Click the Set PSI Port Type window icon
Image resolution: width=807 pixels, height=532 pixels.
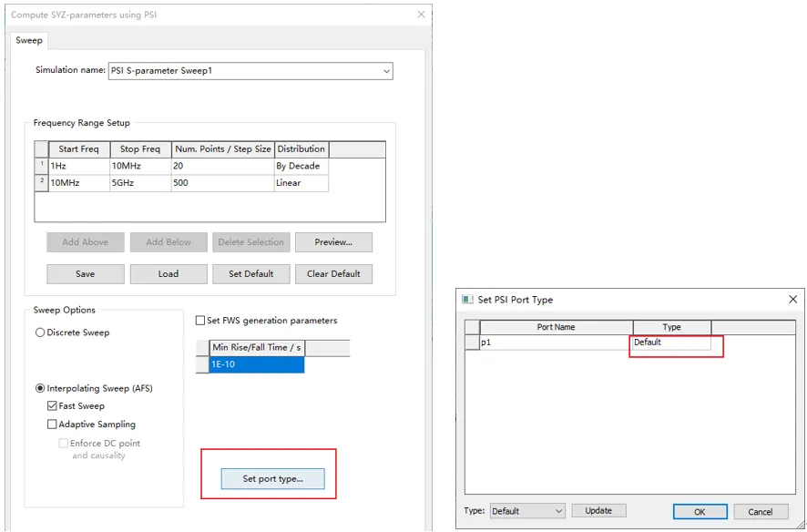pos(467,300)
